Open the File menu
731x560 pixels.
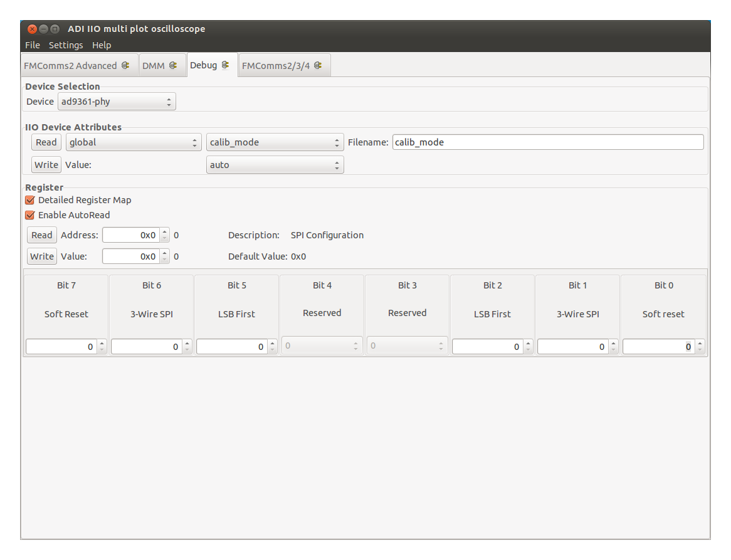click(x=32, y=45)
